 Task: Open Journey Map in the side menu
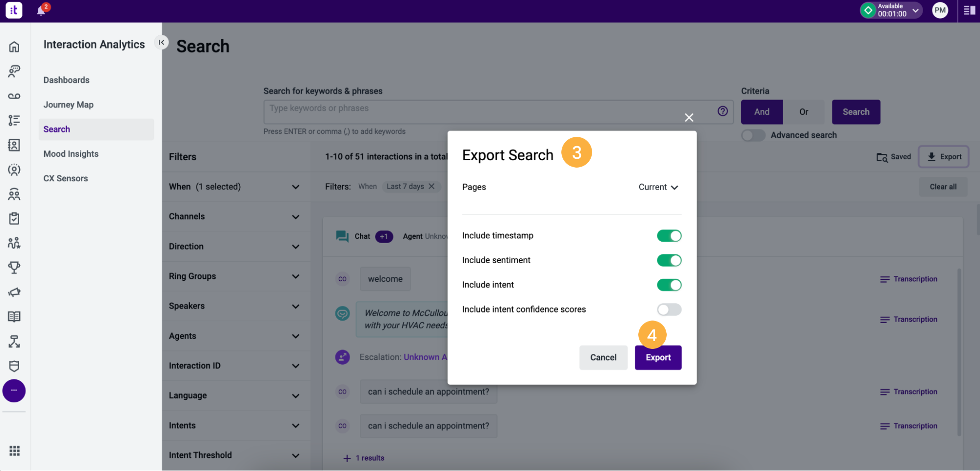click(68, 104)
